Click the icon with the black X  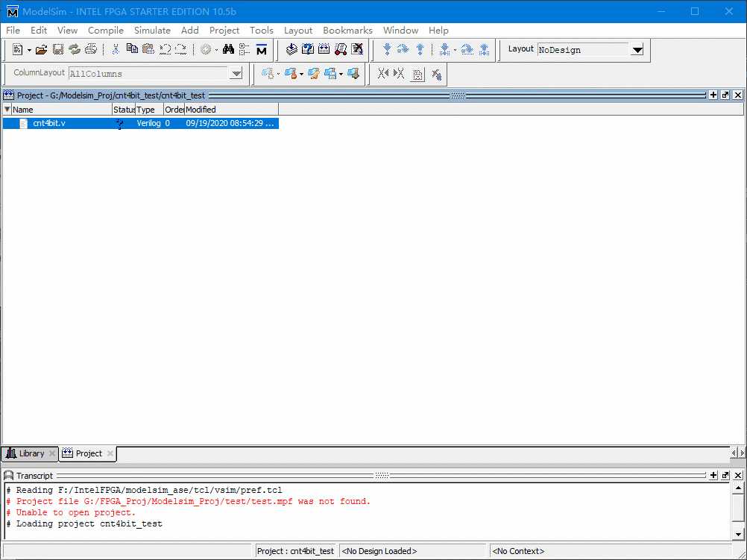coord(357,49)
